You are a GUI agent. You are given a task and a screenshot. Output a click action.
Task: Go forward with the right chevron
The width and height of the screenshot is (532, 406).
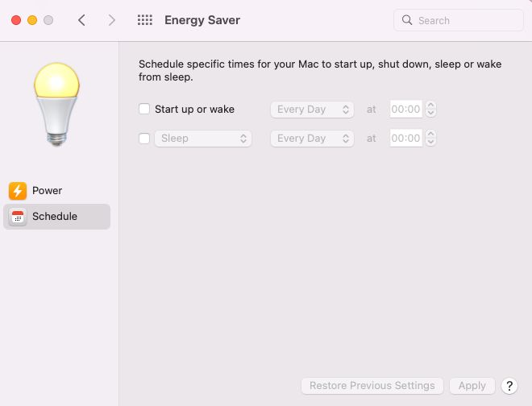click(x=111, y=20)
